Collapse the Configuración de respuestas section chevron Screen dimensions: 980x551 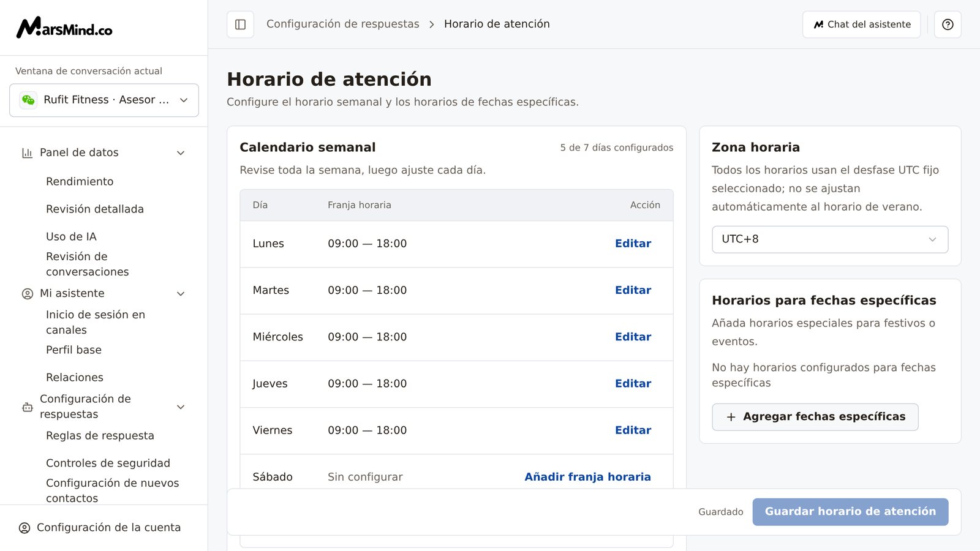(x=181, y=407)
